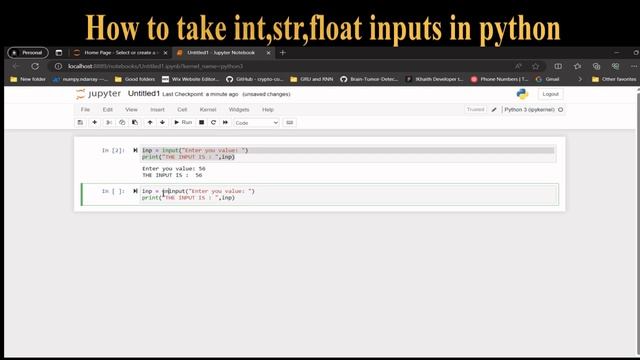Click the read aloud icon in address bar
The height and width of the screenshot is (360, 640).
518,66
